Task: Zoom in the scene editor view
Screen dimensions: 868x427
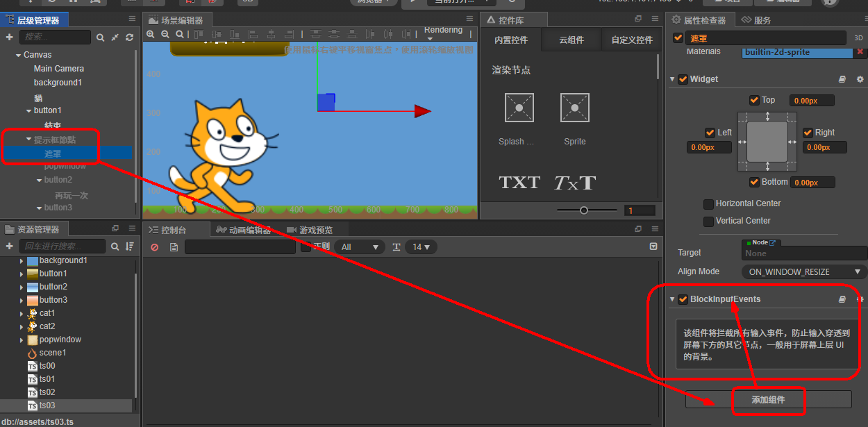Action: tap(151, 34)
